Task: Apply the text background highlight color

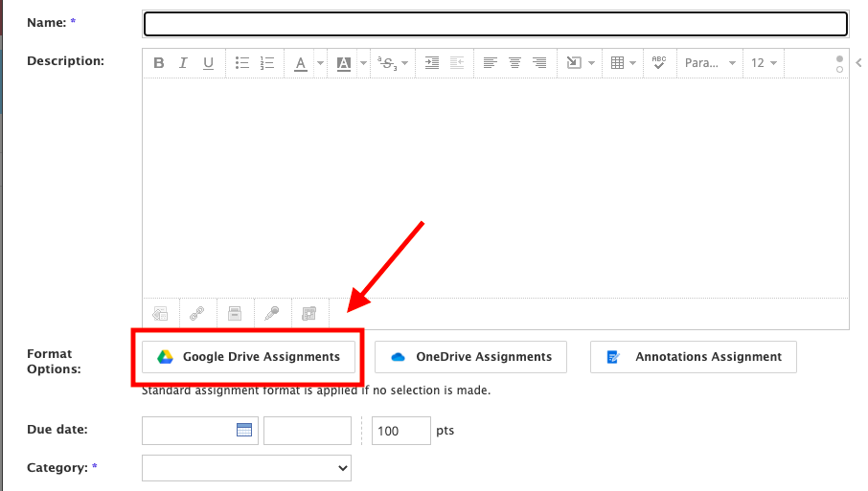Action: point(344,63)
